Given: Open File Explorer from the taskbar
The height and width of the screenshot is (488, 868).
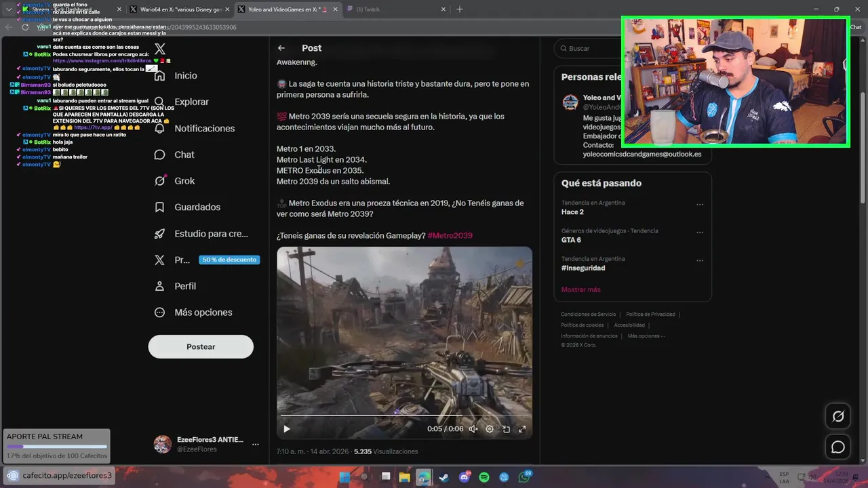Looking at the screenshot, I should pyautogui.click(x=405, y=477).
